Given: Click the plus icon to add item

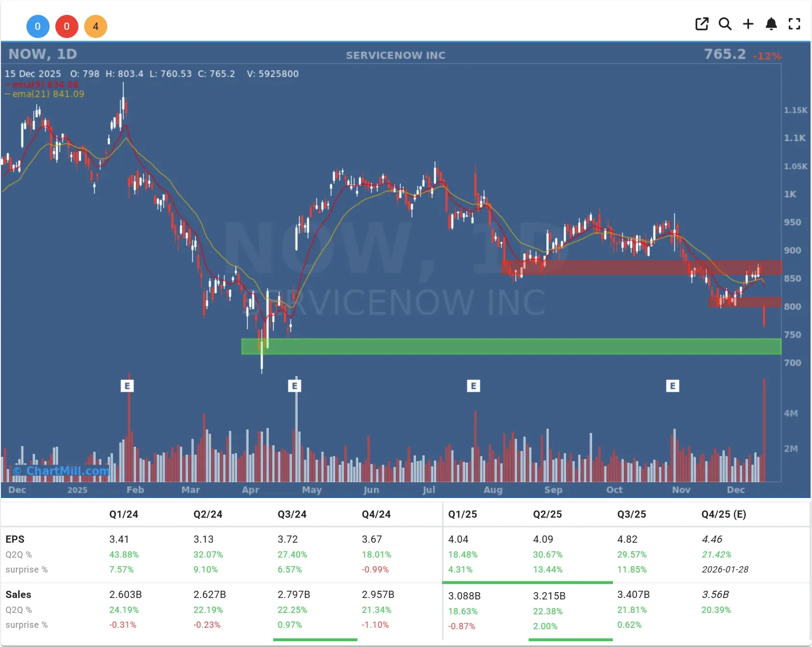Looking at the screenshot, I should [x=748, y=24].
